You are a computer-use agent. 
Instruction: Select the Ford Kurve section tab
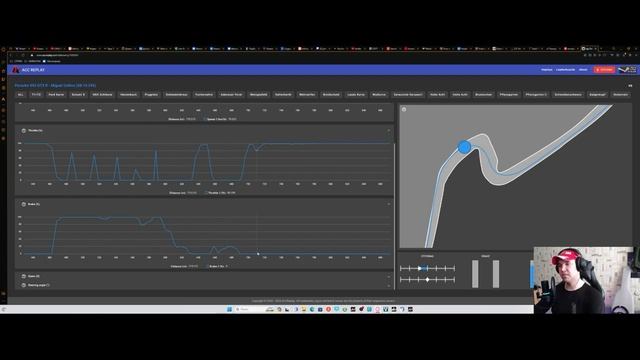click(x=56, y=94)
